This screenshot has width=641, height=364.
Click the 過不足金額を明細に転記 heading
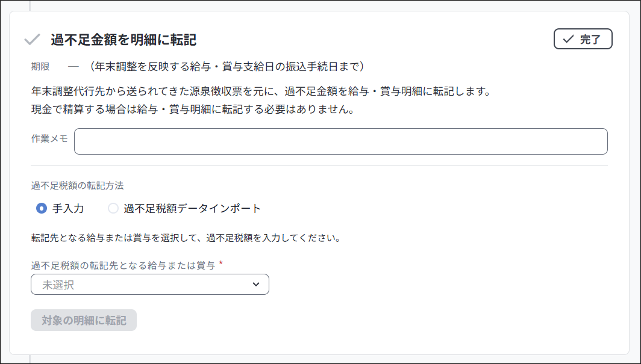tap(124, 40)
